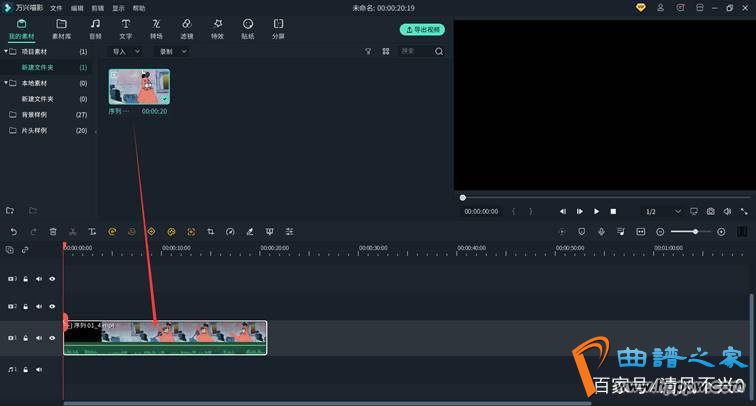
Task: Toggle lock on video track 1
Action: pyautogui.click(x=26, y=338)
